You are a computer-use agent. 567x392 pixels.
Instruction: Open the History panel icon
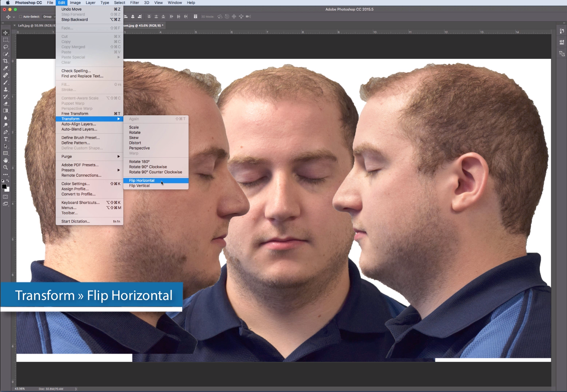point(562,31)
